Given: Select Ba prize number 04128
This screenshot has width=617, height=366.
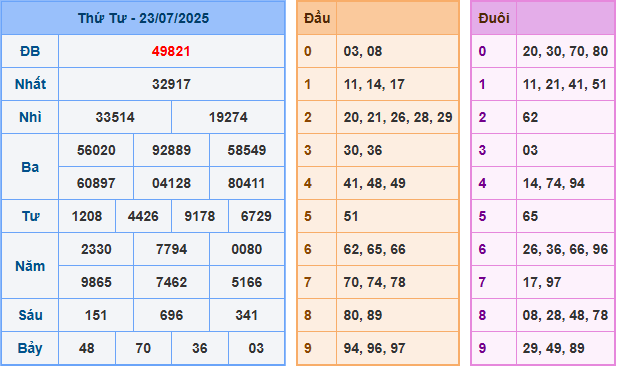Looking at the screenshot, I should pos(171,183).
